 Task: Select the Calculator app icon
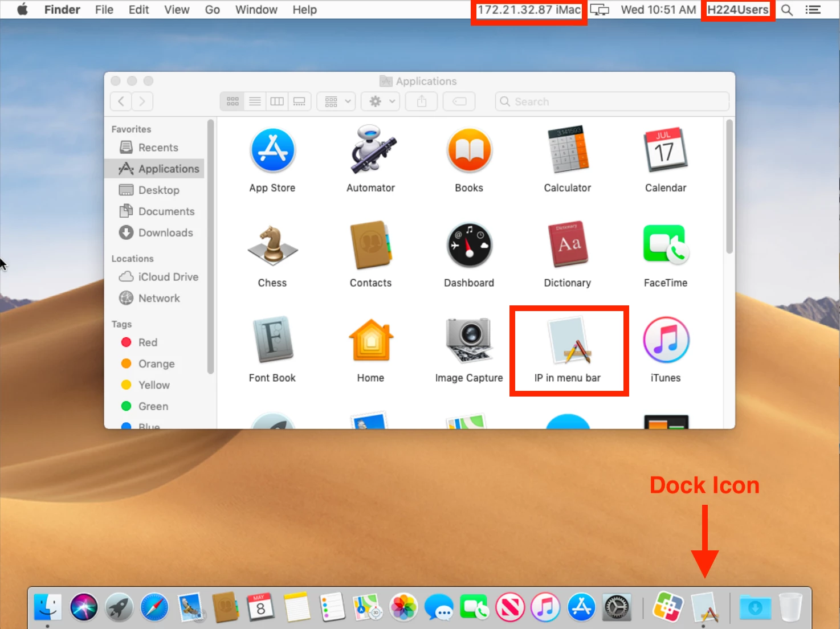click(x=568, y=149)
